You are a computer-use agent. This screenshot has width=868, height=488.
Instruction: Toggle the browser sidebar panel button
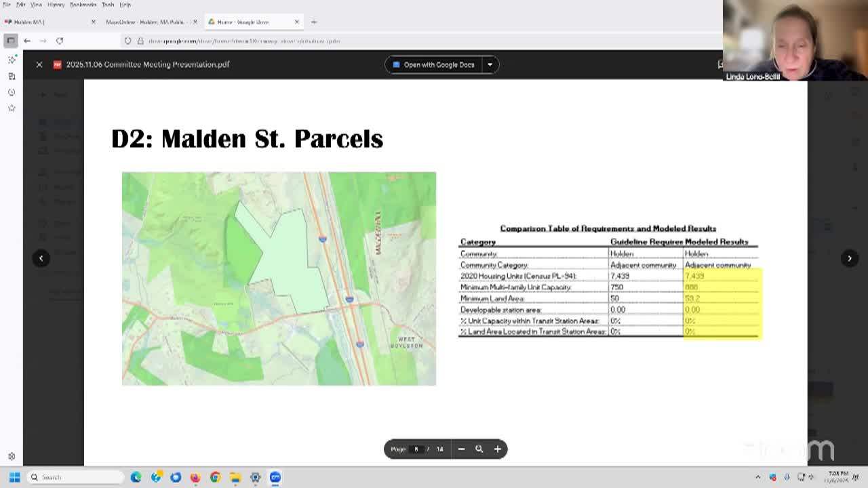pyautogui.click(x=11, y=41)
